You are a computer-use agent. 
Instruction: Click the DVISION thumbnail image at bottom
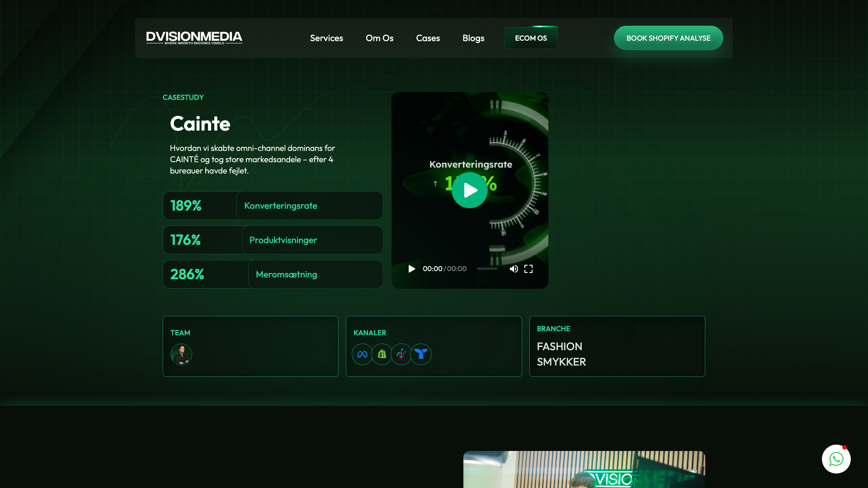(584, 469)
